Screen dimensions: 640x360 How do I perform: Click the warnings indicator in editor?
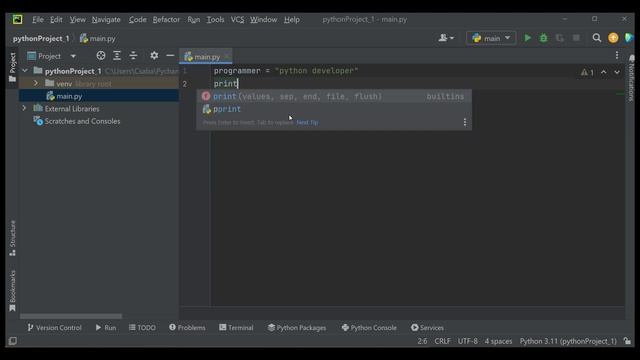(587, 72)
